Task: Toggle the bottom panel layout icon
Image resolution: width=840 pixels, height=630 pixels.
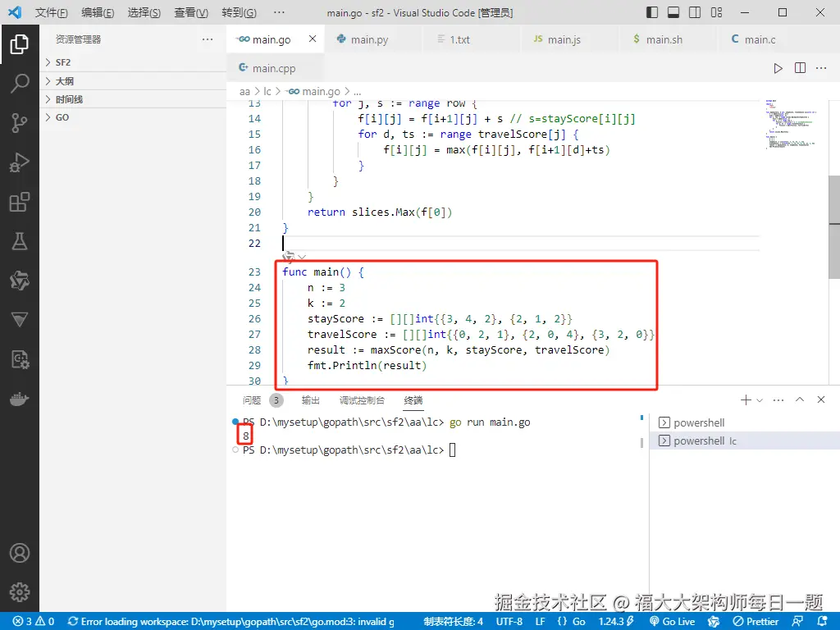Action: 673,12
